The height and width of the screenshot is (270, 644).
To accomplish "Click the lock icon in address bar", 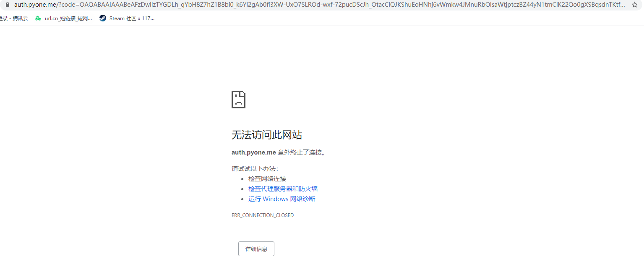I will click(7, 4).
